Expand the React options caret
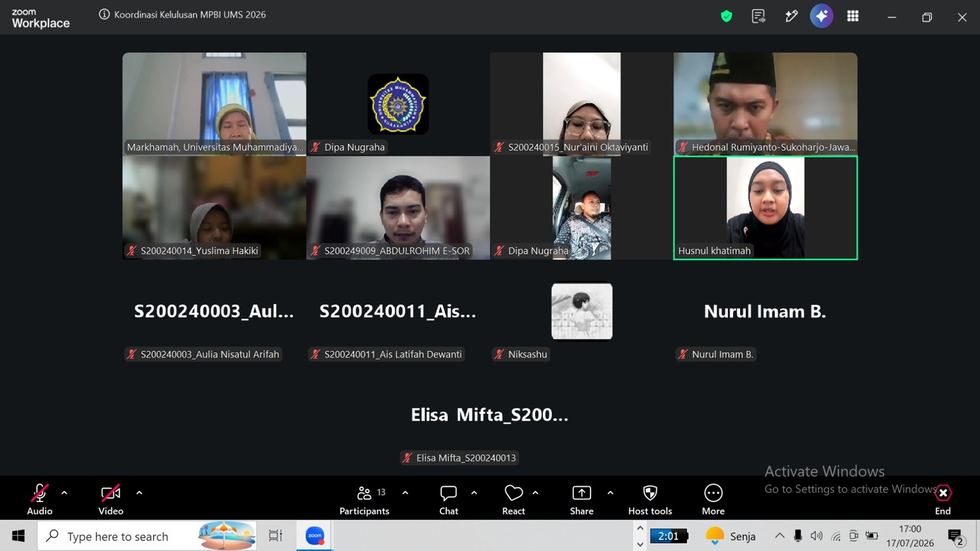The image size is (980, 551). click(535, 493)
